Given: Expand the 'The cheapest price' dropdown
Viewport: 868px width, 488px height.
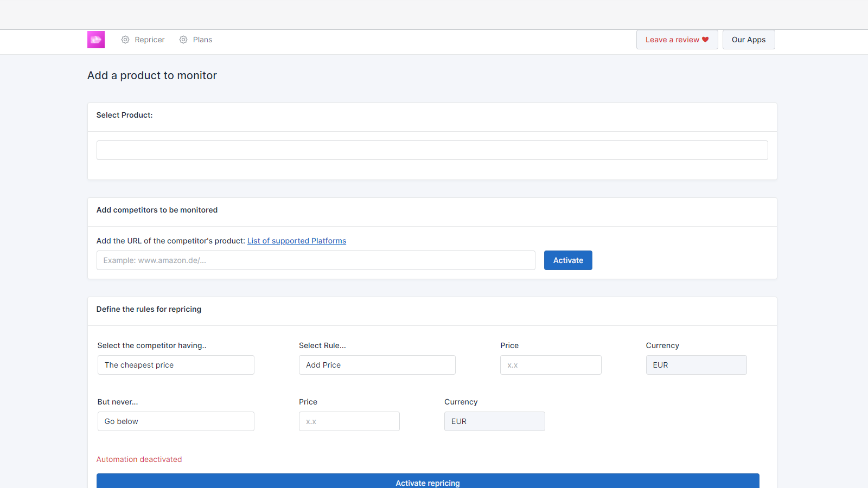Looking at the screenshot, I should pos(176,365).
